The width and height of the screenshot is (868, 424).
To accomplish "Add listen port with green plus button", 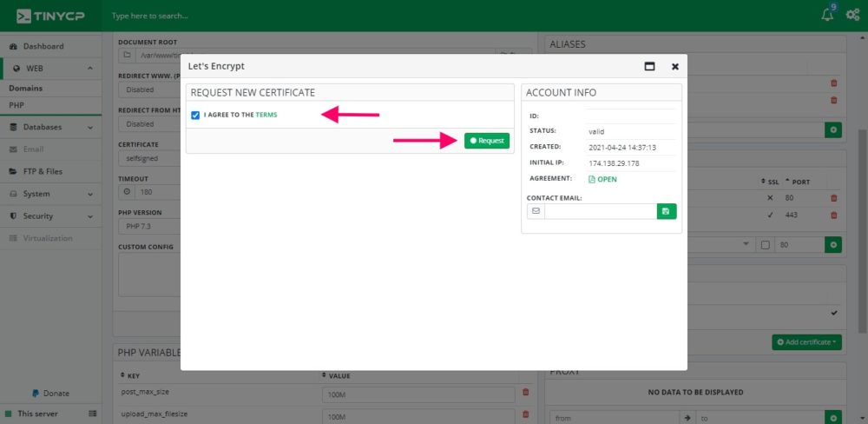I will [x=833, y=245].
